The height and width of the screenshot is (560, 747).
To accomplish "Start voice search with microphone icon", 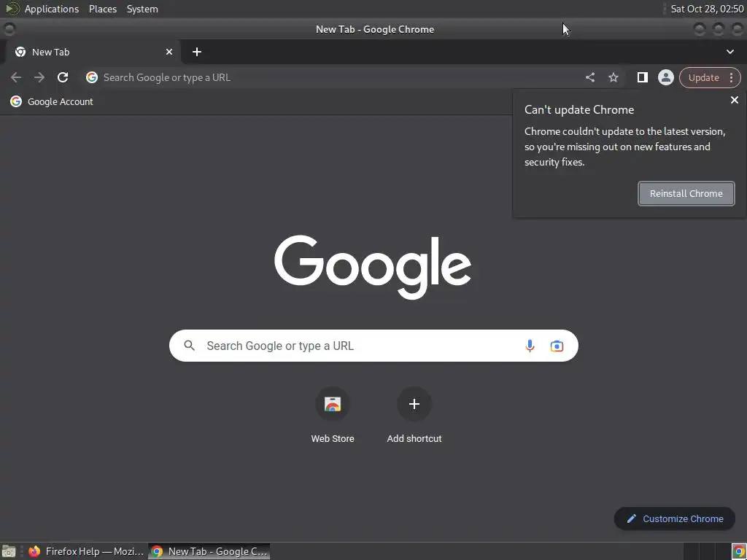I will pos(530,346).
